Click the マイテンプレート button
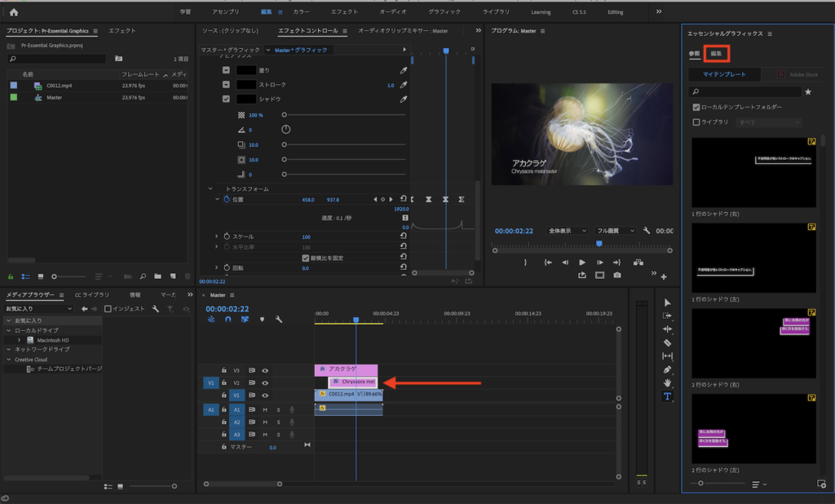Viewport: 835px width, 504px height. point(725,74)
